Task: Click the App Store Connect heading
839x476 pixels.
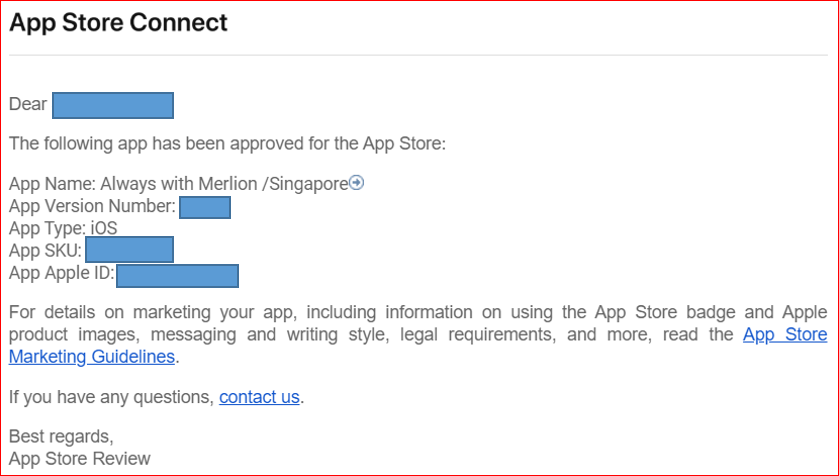Action: click(x=118, y=23)
